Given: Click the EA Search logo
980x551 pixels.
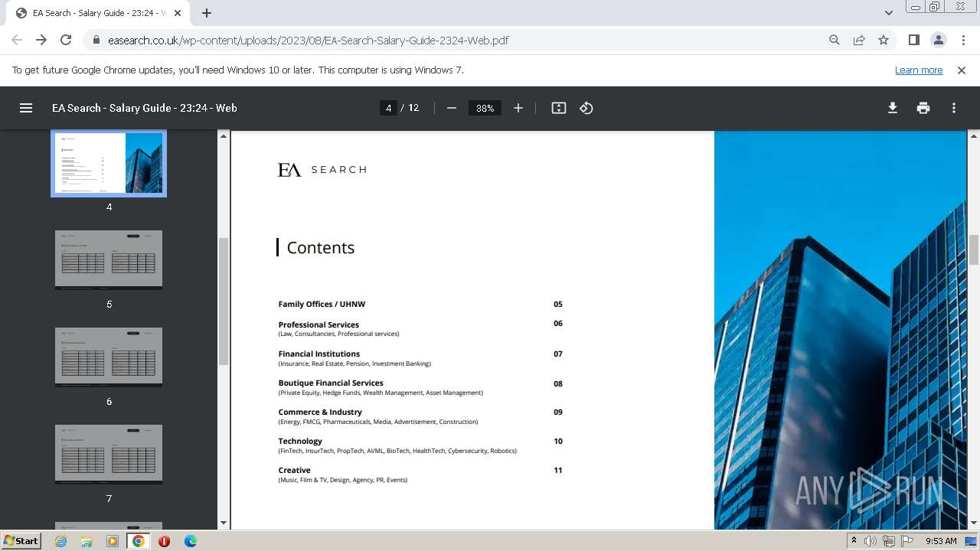Looking at the screenshot, I should (322, 169).
